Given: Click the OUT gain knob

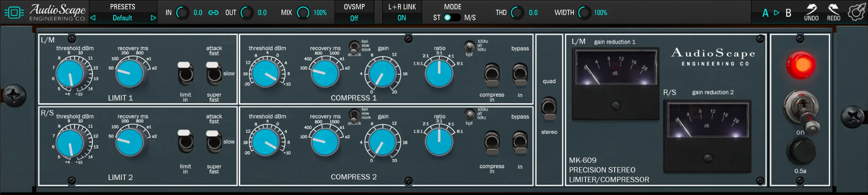Looking at the screenshot, I should pos(246,13).
